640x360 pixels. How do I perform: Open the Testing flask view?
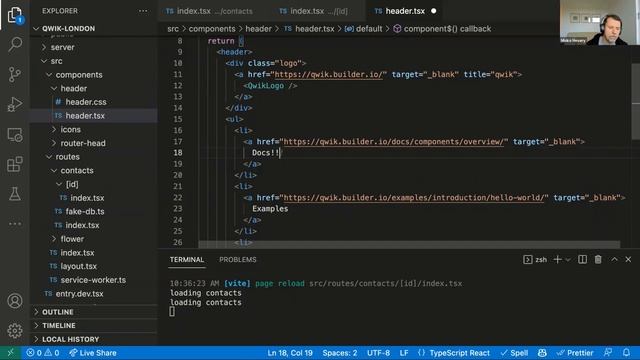15,194
